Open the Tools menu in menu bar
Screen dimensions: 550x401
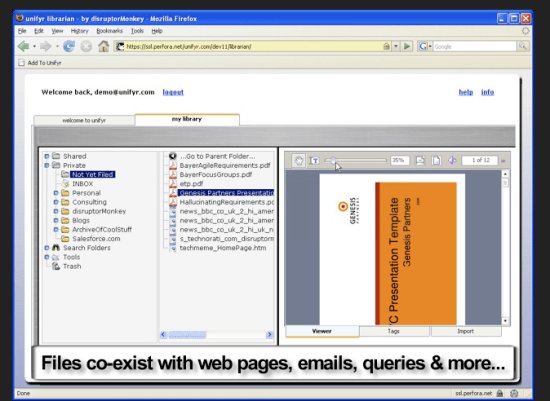click(137, 31)
